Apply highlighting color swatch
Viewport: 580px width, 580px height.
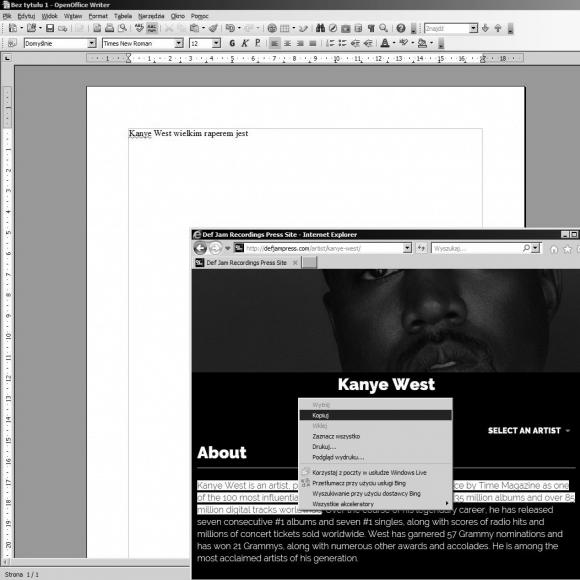tap(403, 43)
